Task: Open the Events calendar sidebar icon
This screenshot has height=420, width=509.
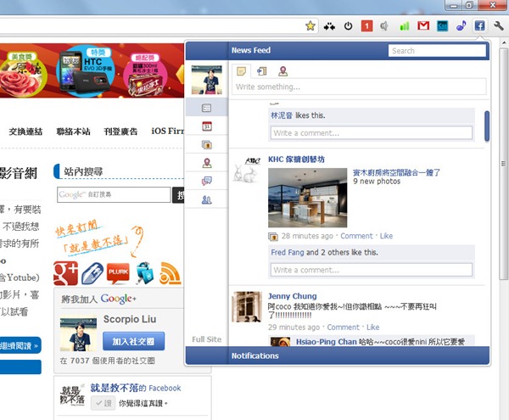Action: pyautogui.click(x=206, y=126)
